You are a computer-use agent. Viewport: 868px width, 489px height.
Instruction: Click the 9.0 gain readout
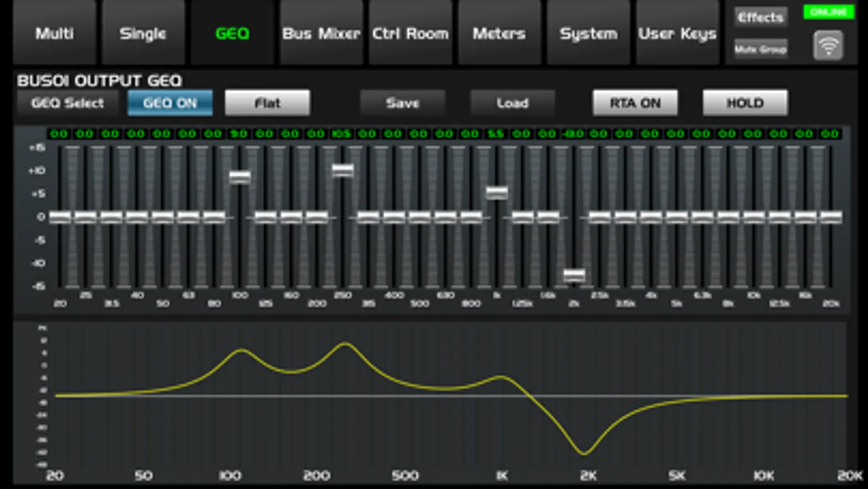pyautogui.click(x=239, y=134)
